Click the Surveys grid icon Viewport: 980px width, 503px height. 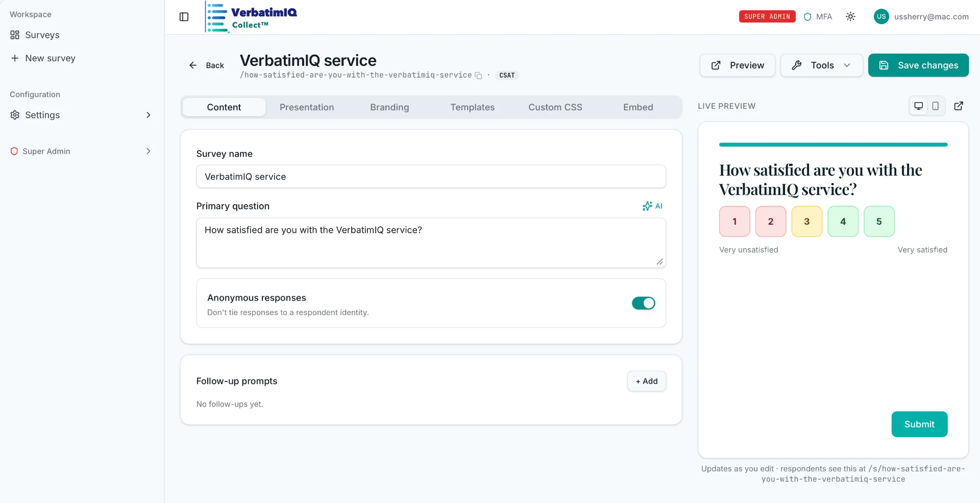[15, 35]
